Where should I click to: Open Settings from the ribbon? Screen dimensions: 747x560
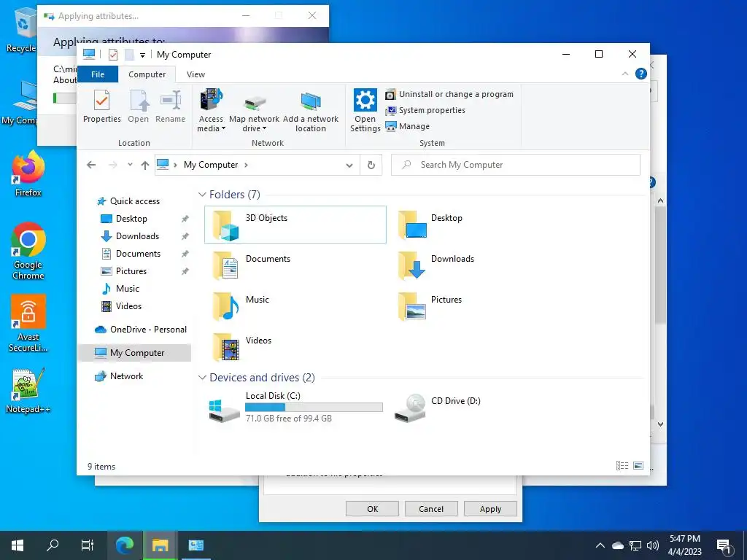365,111
